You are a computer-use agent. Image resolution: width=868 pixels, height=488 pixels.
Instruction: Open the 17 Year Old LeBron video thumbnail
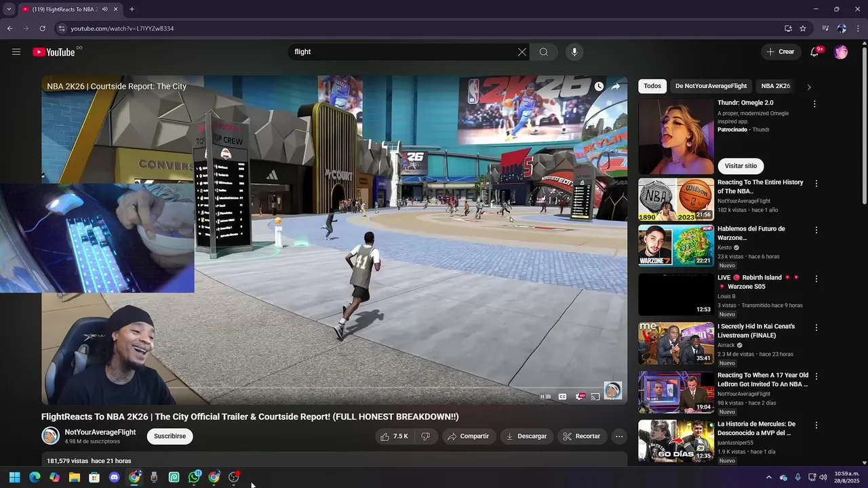[x=676, y=392]
